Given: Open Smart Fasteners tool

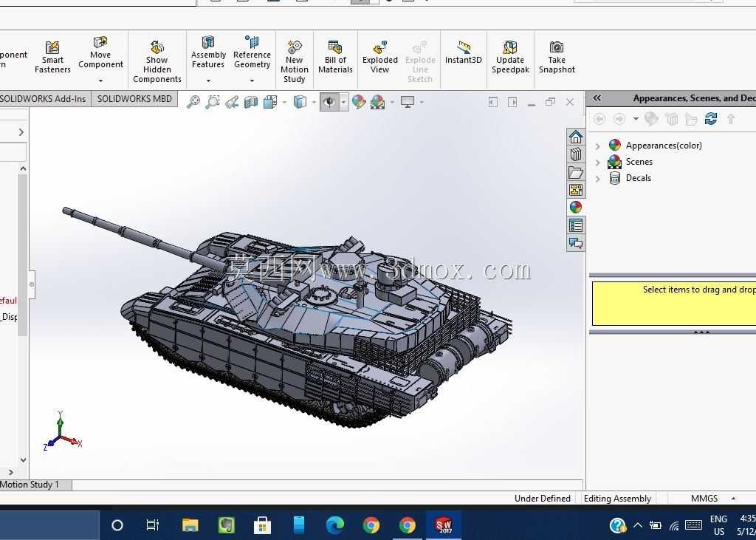Looking at the screenshot, I should [x=52, y=58].
